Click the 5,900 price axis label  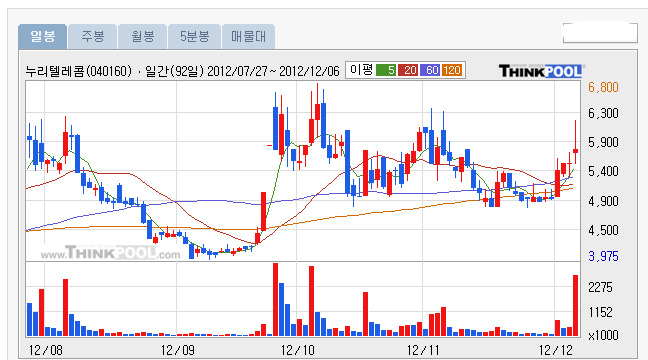603,143
